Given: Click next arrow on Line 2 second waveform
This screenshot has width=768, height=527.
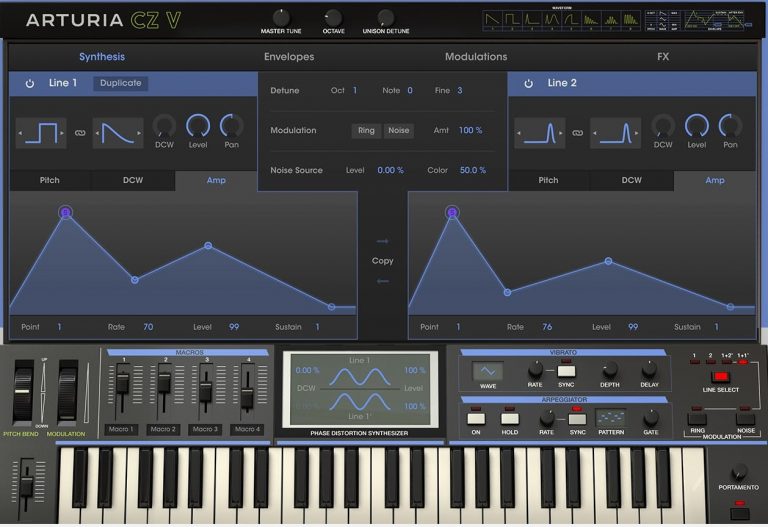Looking at the screenshot, I should point(637,133).
